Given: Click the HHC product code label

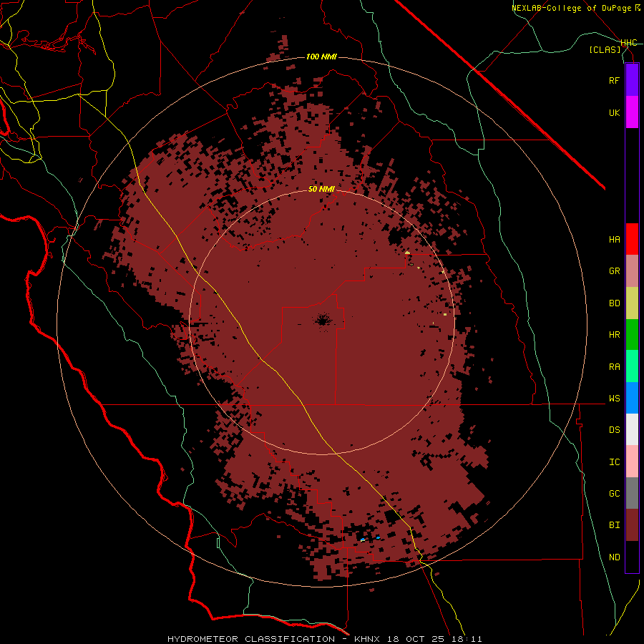Looking at the screenshot, I should (629, 43).
